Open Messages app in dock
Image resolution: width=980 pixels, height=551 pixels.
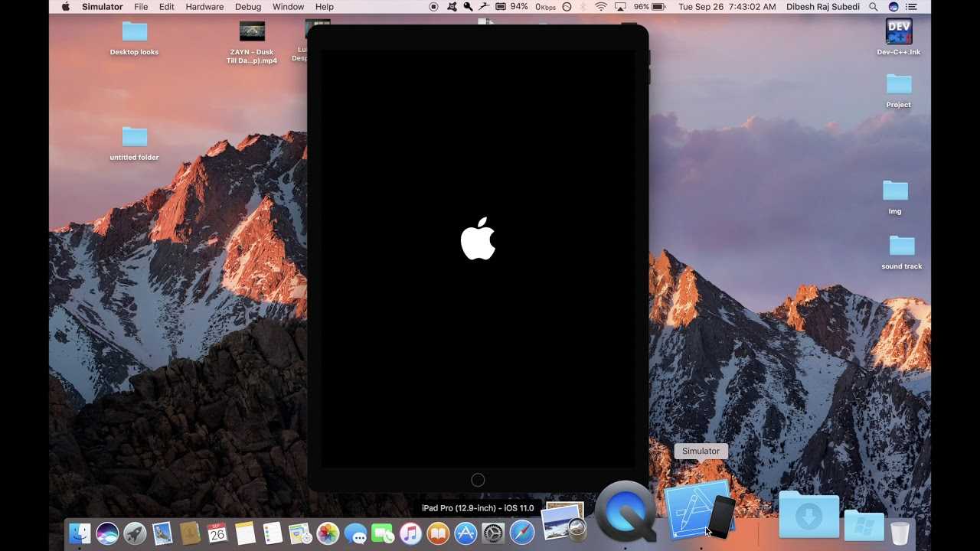tap(355, 533)
